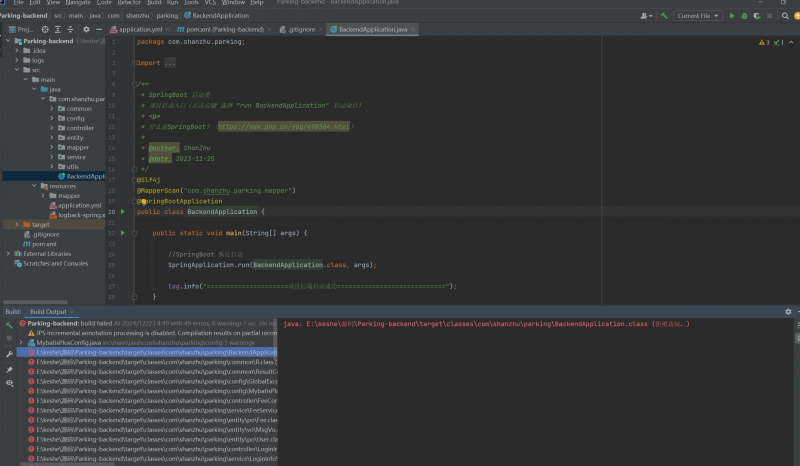This screenshot has width=800, height=466.
Task: Run with Coverage from the top toolbar
Action: (x=757, y=16)
